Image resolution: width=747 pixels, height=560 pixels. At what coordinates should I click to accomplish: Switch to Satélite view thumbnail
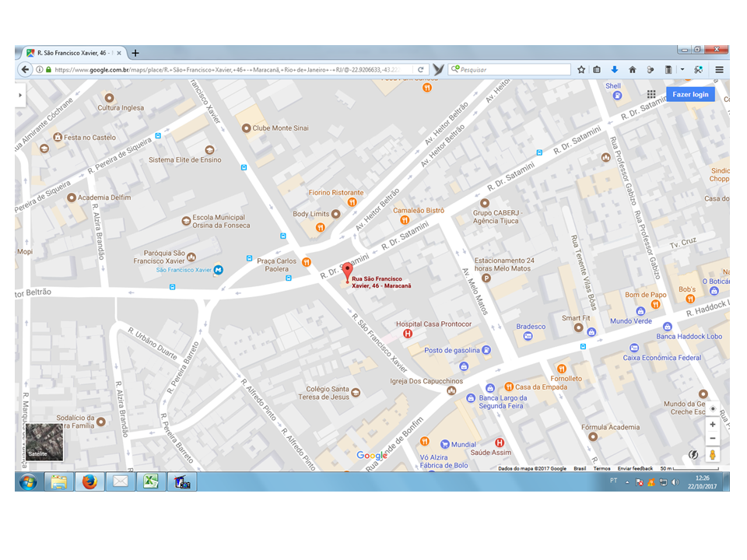coord(44,442)
